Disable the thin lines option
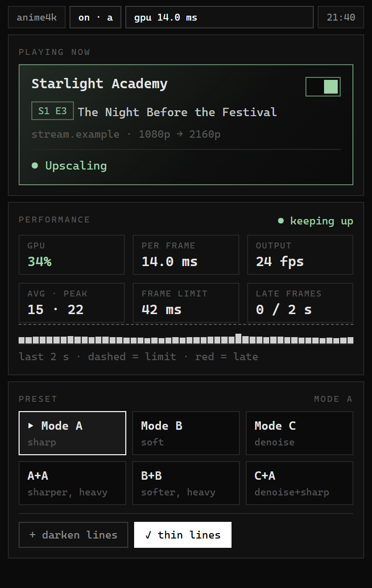 pos(183,535)
